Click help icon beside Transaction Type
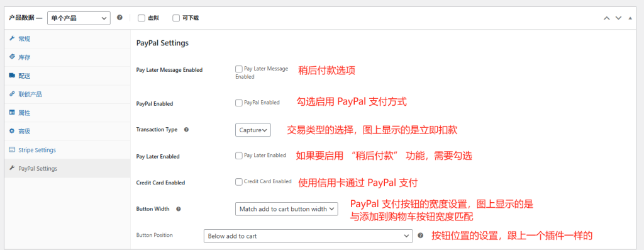Screen dimensions: 644x250 186,130
